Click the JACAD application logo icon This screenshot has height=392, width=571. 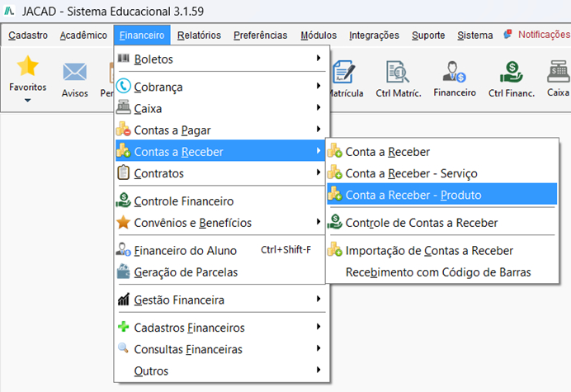(x=9, y=11)
